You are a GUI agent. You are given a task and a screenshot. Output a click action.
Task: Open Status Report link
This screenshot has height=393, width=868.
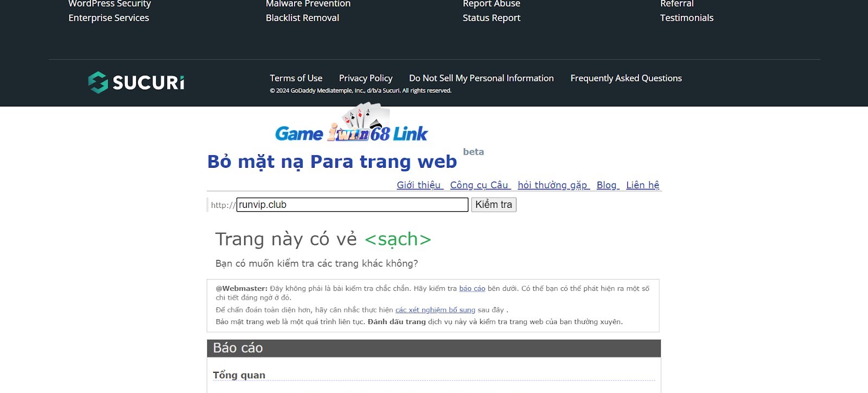[492, 18]
